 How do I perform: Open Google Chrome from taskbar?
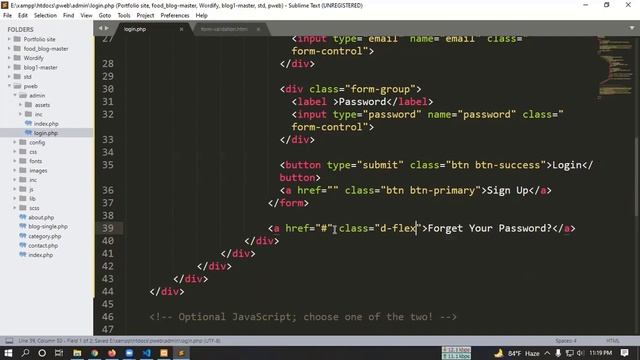tap(95, 353)
